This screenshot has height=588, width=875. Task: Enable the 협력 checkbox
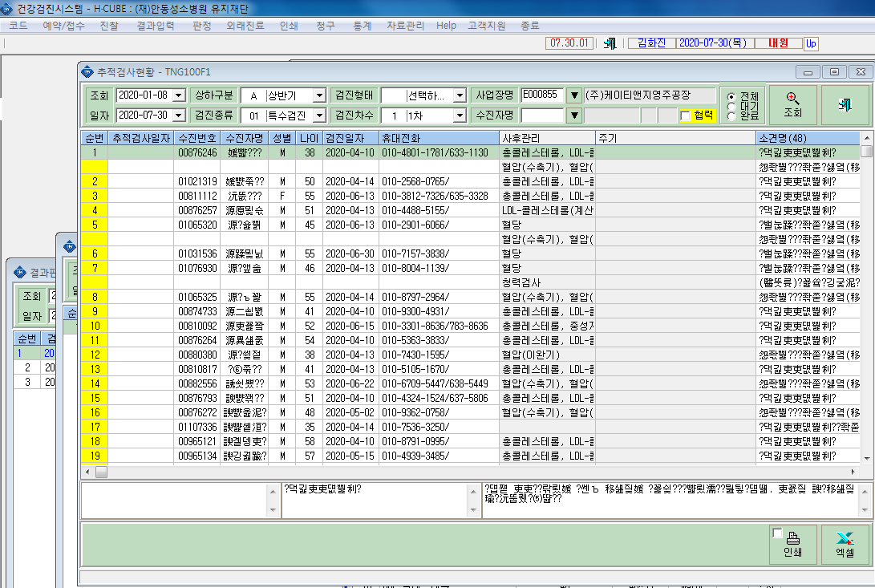pos(685,116)
